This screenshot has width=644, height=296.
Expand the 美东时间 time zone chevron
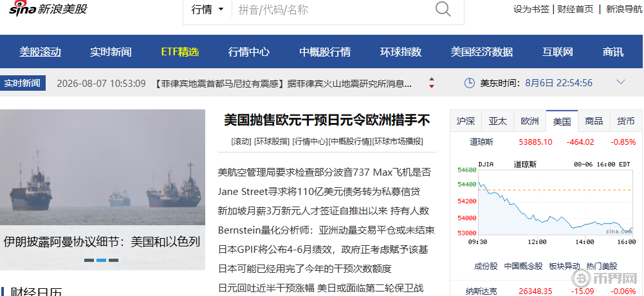click(x=621, y=82)
